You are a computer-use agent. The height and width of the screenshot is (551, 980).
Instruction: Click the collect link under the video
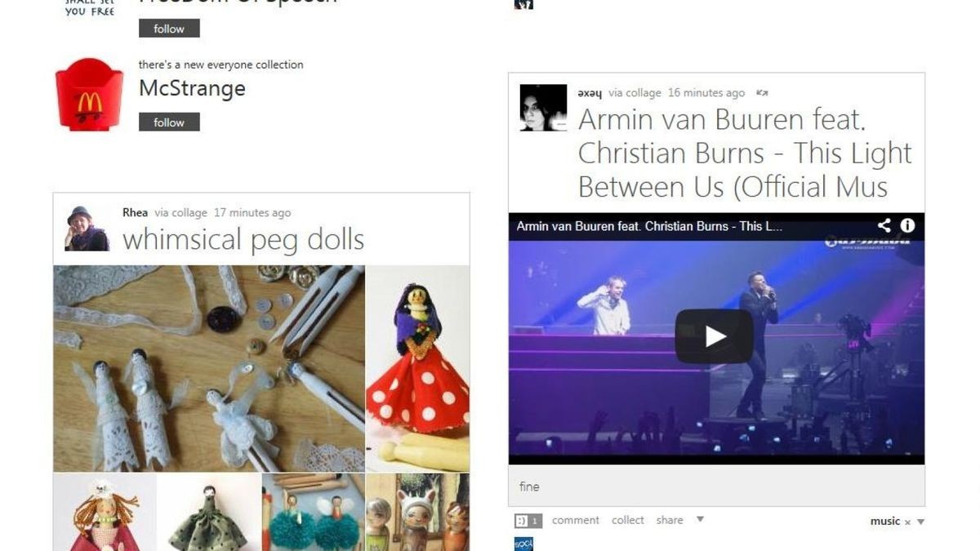click(x=628, y=520)
